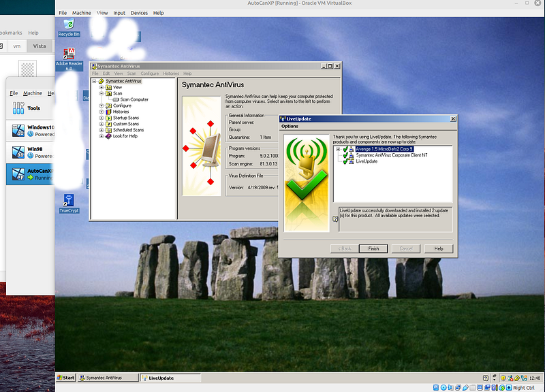This screenshot has width=545, height=392.
Task: Click VirtualBox keyboard capture arrow icon
Action: tap(509, 387)
